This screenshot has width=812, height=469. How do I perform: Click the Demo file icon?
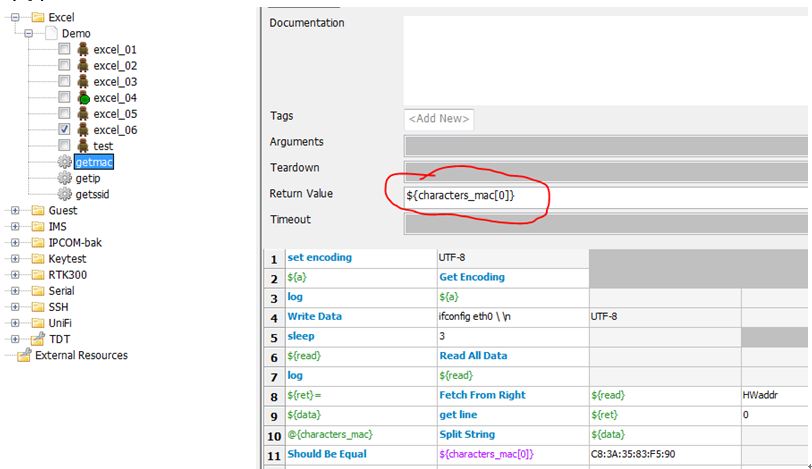tap(51, 34)
